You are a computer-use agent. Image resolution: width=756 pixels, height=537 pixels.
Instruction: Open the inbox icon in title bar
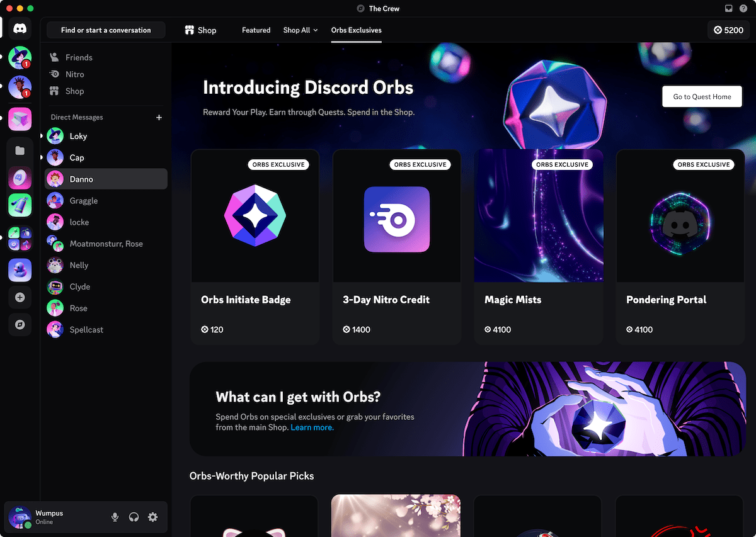(729, 9)
